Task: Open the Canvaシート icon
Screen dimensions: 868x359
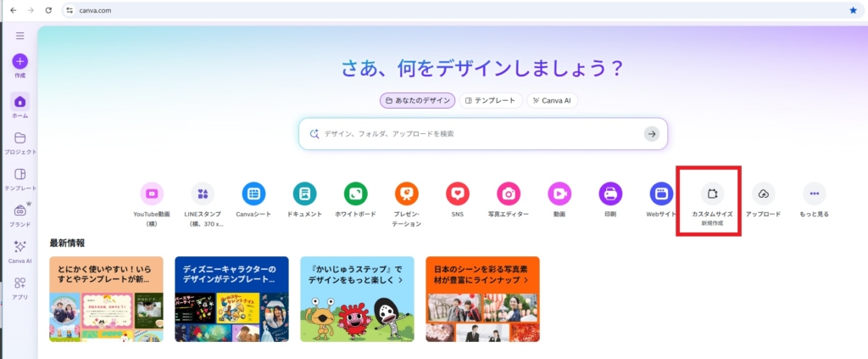Action: pos(253,194)
